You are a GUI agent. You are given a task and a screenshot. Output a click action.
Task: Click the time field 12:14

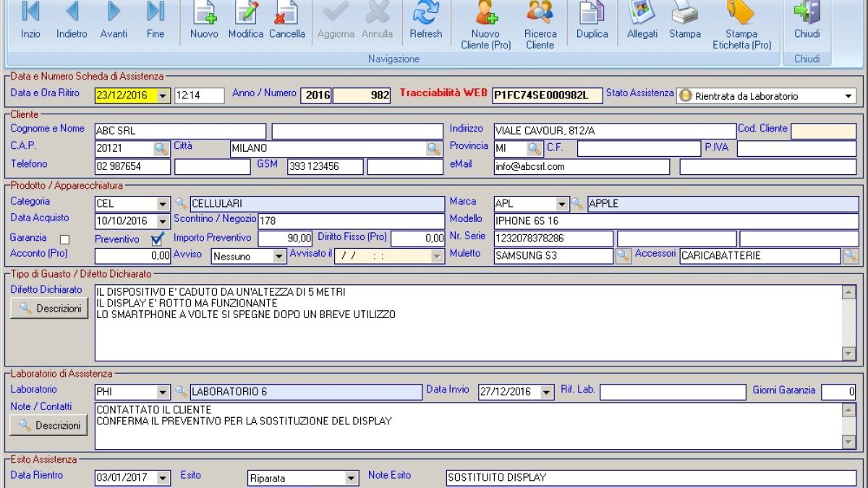point(200,95)
